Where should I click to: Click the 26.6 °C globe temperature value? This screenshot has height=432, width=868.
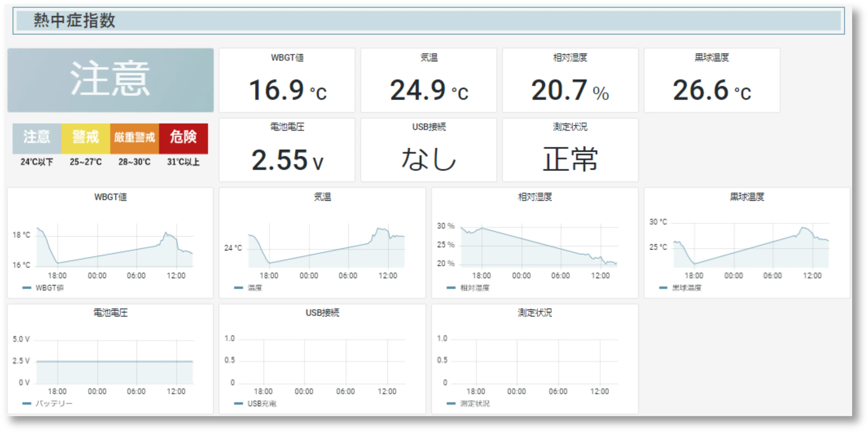pos(712,90)
